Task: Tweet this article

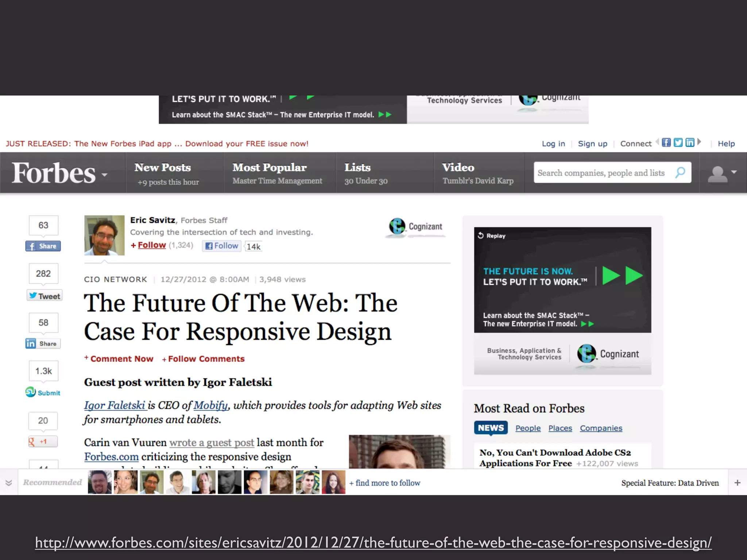Action: [44, 296]
